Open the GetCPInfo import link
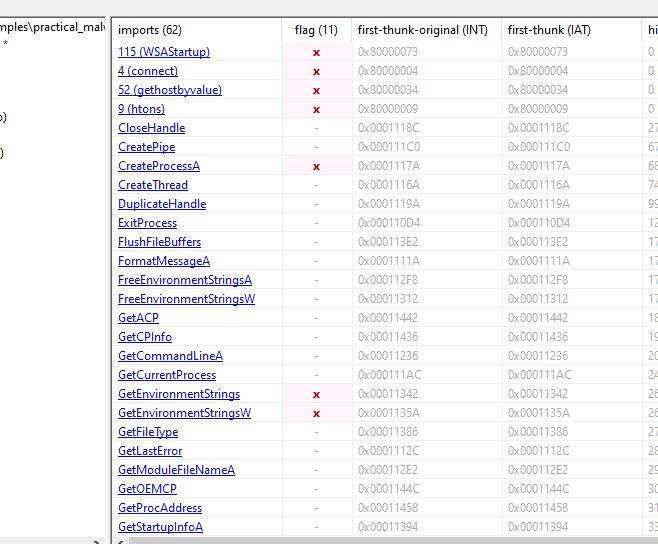This screenshot has height=544, width=658. point(145,337)
